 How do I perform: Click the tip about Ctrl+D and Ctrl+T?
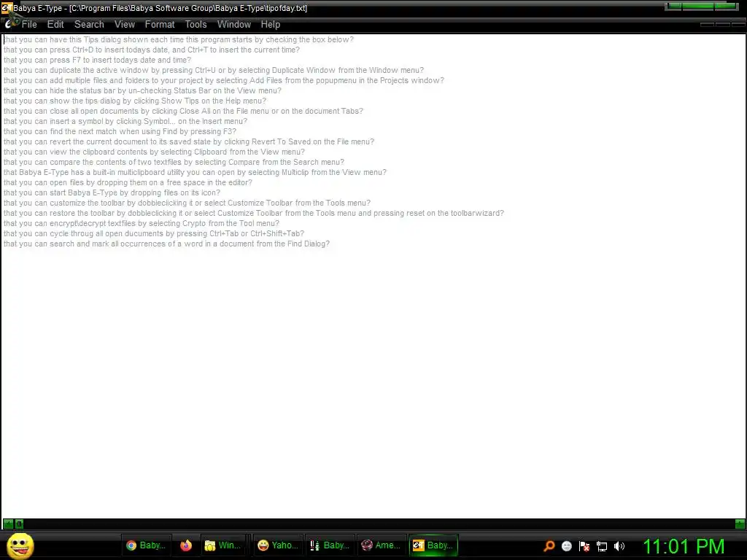tap(152, 50)
